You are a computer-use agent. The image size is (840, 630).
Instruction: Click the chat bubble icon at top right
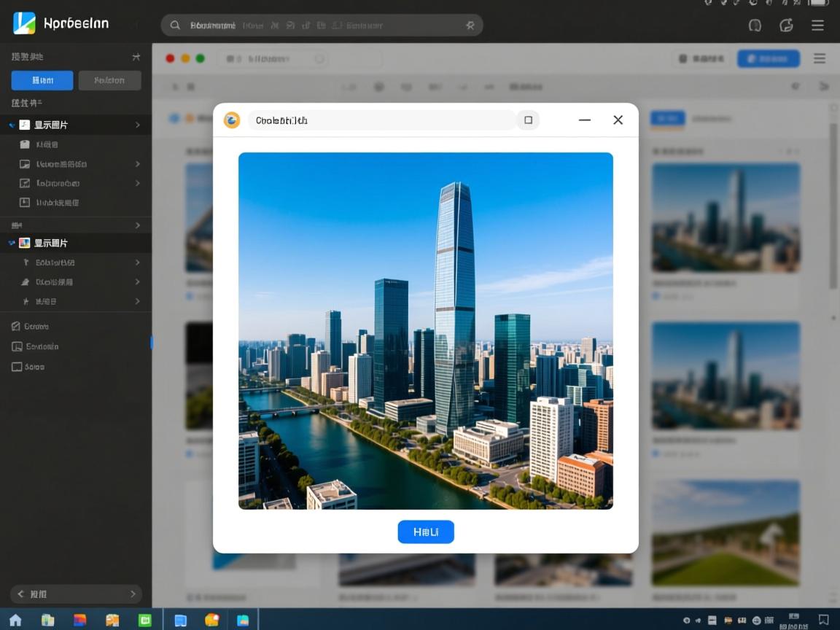point(755,25)
